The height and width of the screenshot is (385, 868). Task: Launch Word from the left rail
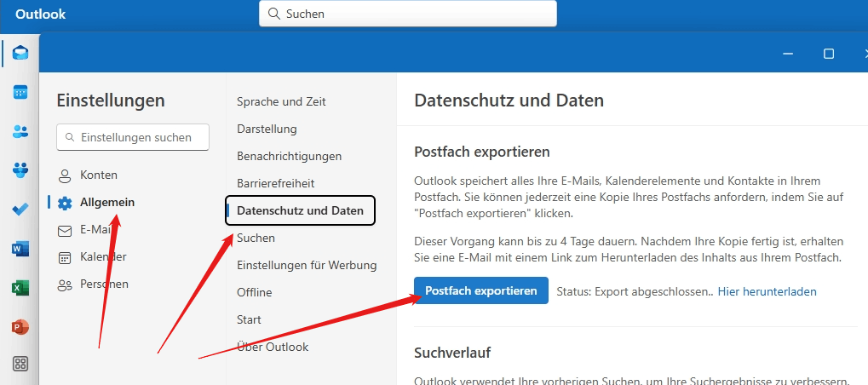click(20, 249)
